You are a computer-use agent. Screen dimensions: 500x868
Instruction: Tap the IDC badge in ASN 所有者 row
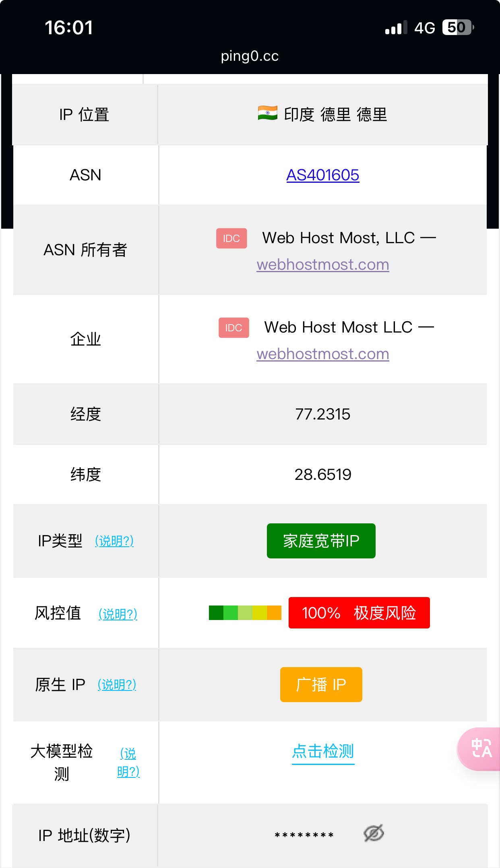231,238
